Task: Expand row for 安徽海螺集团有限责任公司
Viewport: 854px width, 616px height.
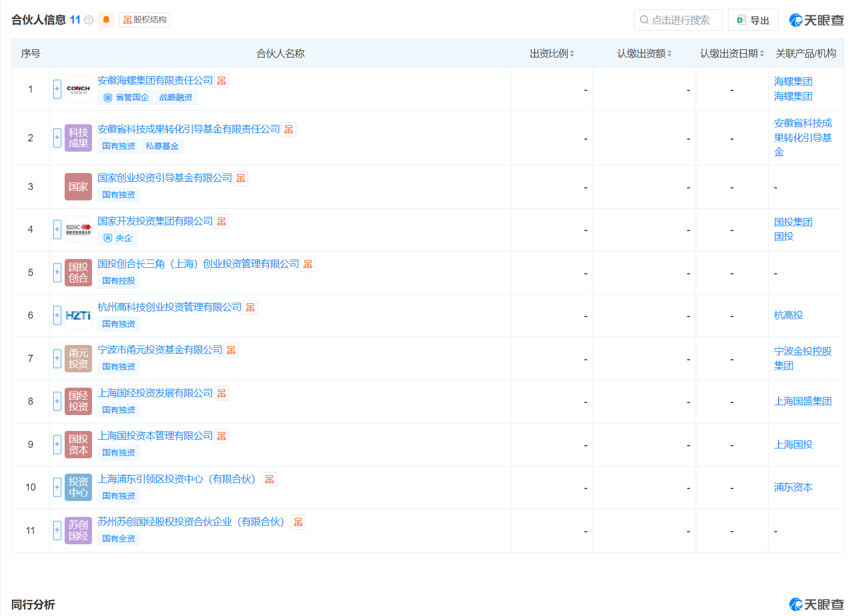Action: pyautogui.click(x=57, y=89)
